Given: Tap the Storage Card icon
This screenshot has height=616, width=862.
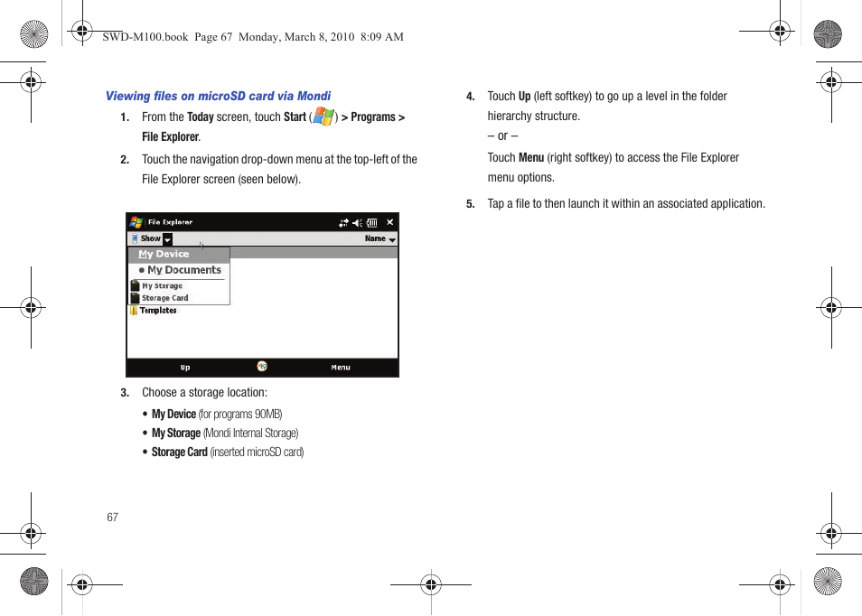Looking at the screenshot, I should click(136, 298).
